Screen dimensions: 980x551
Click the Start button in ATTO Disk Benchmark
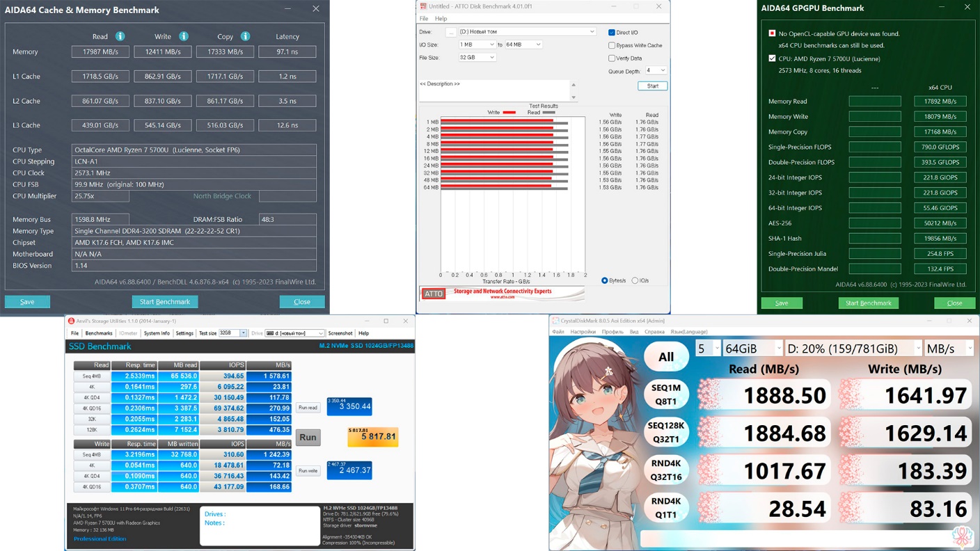pyautogui.click(x=652, y=86)
